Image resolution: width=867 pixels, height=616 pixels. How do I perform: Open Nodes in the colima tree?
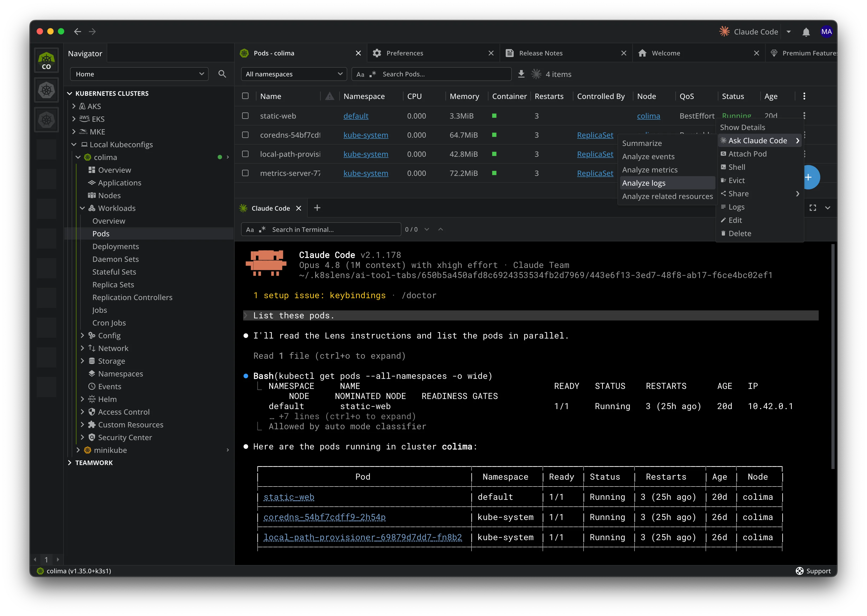(x=109, y=196)
